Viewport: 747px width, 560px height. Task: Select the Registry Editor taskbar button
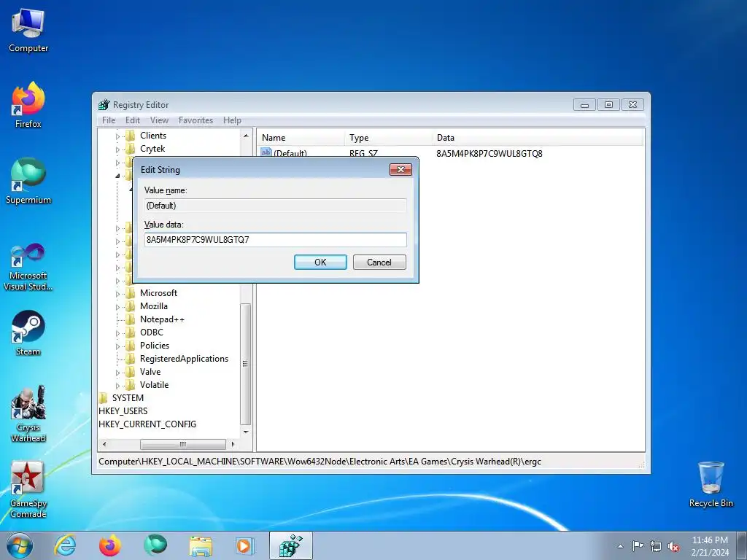(x=290, y=545)
